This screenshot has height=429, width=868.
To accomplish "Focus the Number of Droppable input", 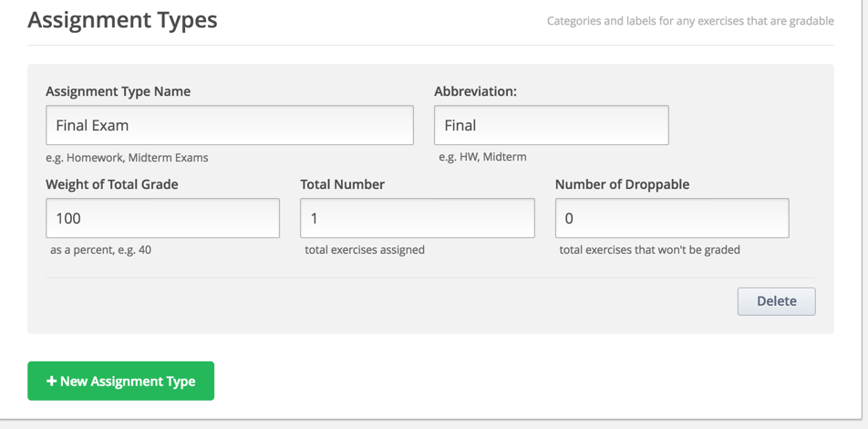I will [671, 218].
